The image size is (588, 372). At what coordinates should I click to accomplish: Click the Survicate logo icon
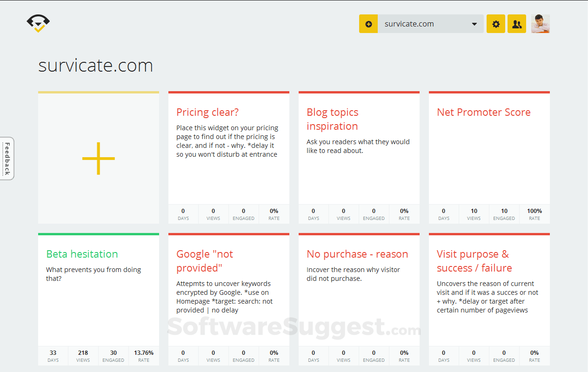point(38,23)
